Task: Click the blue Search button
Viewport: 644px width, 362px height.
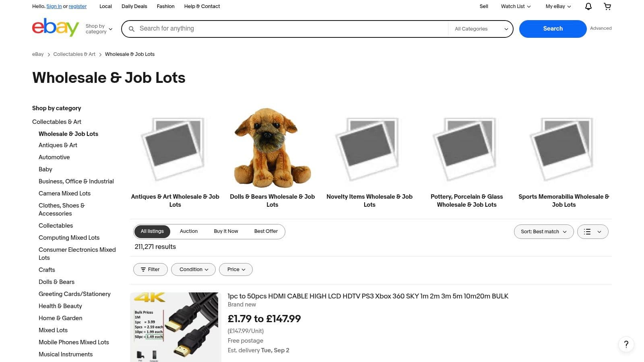Action: (553, 29)
